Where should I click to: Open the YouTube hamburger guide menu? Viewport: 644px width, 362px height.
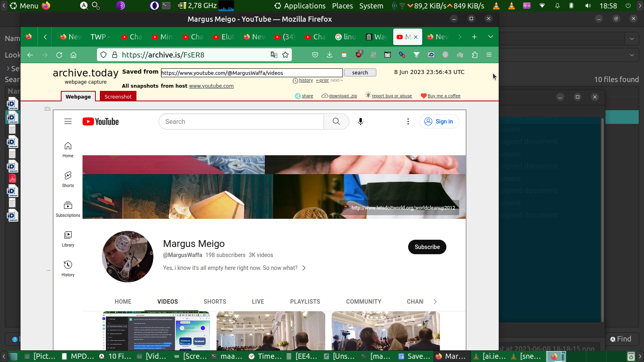pyautogui.click(x=68, y=121)
